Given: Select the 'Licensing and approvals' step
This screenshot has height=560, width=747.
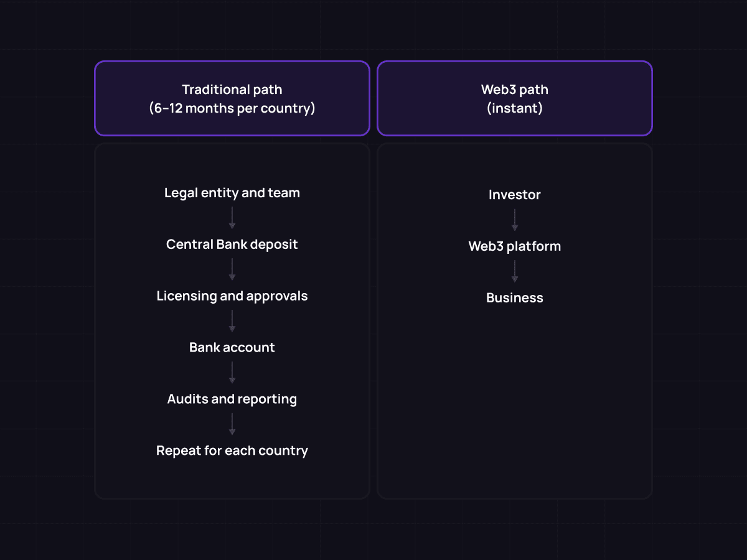Looking at the screenshot, I should (x=232, y=296).
